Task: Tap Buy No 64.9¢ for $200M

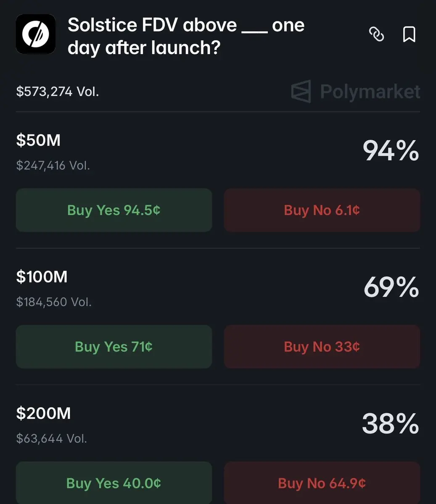Action: tap(322, 483)
